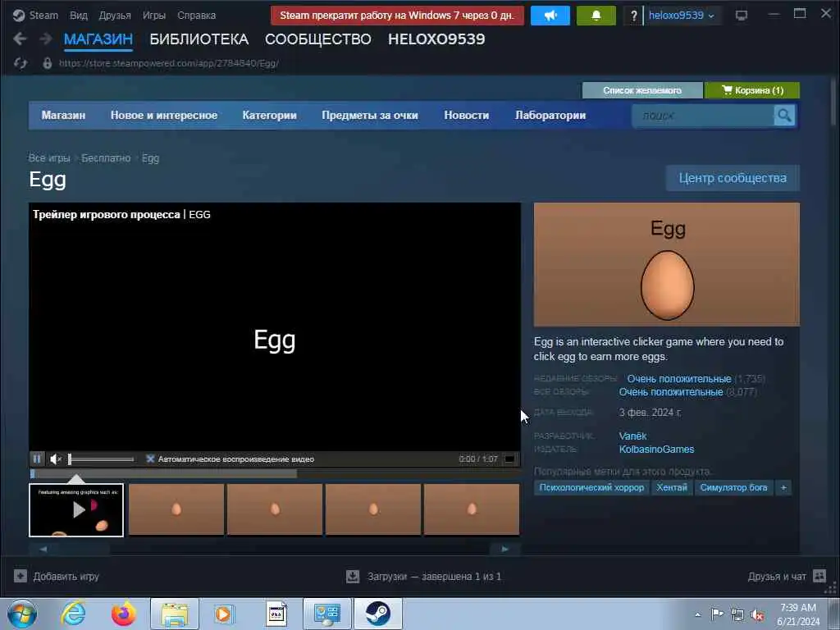The height and width of the screenshot is (630, 840).
Task: Follow the Все игры breadcrumb
Action: (x=49, y=158)
